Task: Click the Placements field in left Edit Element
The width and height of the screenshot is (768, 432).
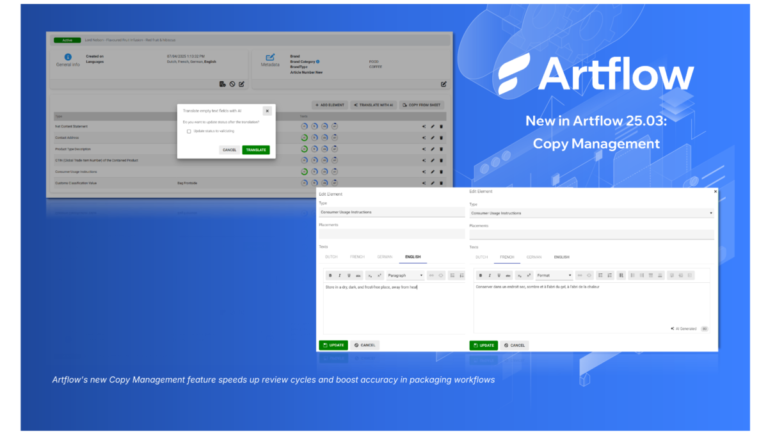Action: [391, 234]
